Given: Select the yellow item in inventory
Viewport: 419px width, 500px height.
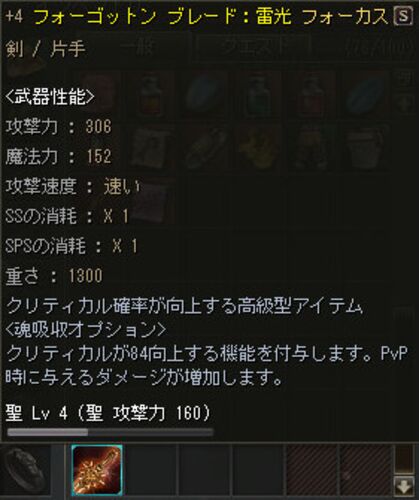Looking at the screenshot, I should pos(257,147).
